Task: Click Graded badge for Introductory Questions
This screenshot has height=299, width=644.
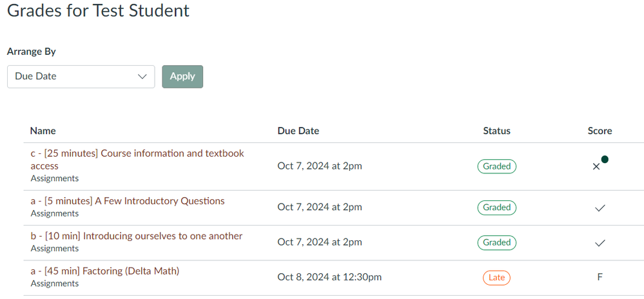Action: point(497,207)
